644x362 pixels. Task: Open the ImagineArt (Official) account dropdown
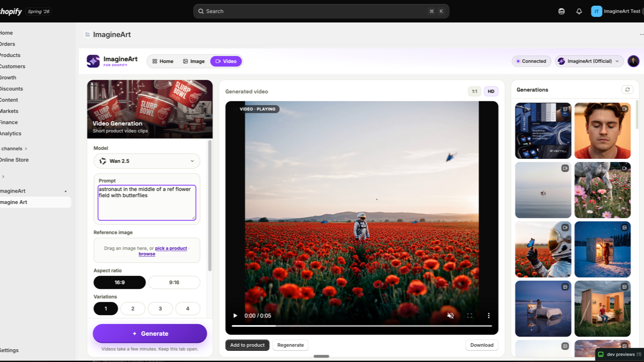pyautogui.click(x=589, y=61)
